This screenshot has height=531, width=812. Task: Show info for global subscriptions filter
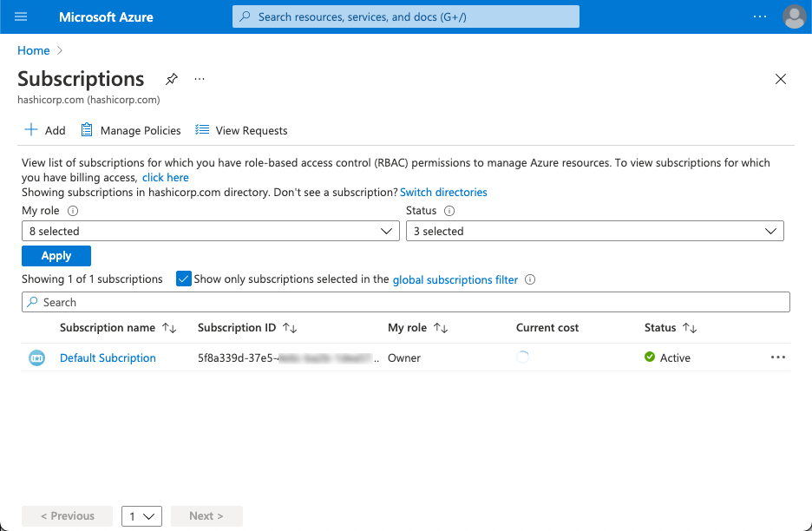(530, 279)
